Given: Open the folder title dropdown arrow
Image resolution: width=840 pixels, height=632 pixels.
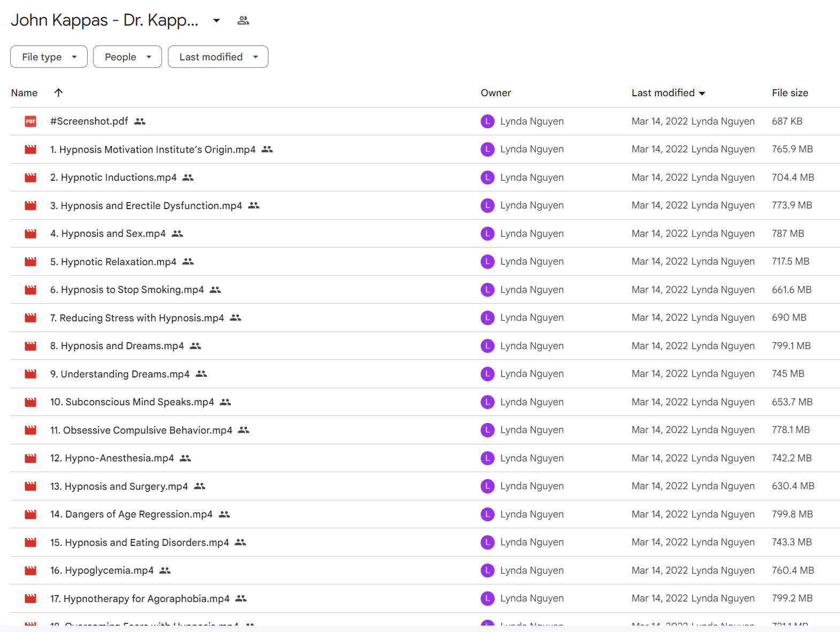Looking at the screenshot, I should pyautogui.click(x=216, y=20).
